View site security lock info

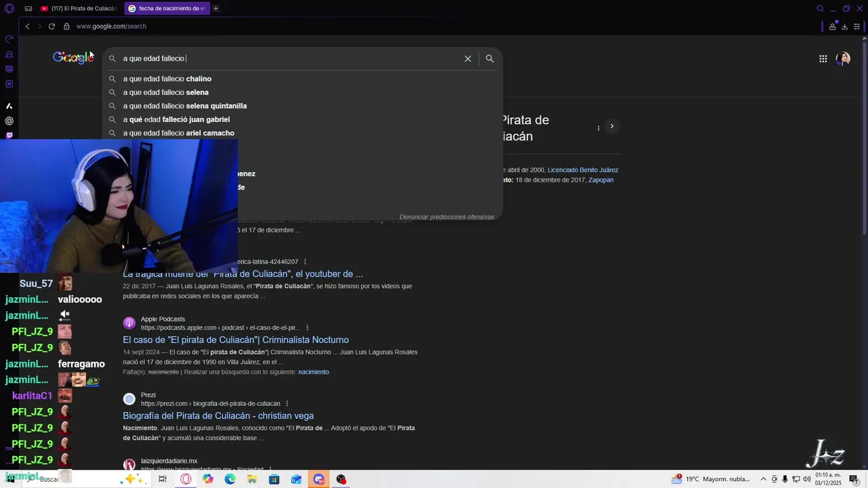pos(66,26)
